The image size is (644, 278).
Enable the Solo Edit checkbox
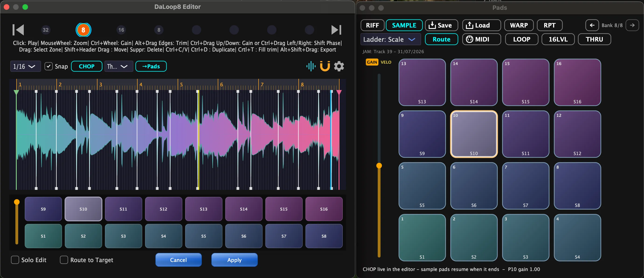click(15, 260)
